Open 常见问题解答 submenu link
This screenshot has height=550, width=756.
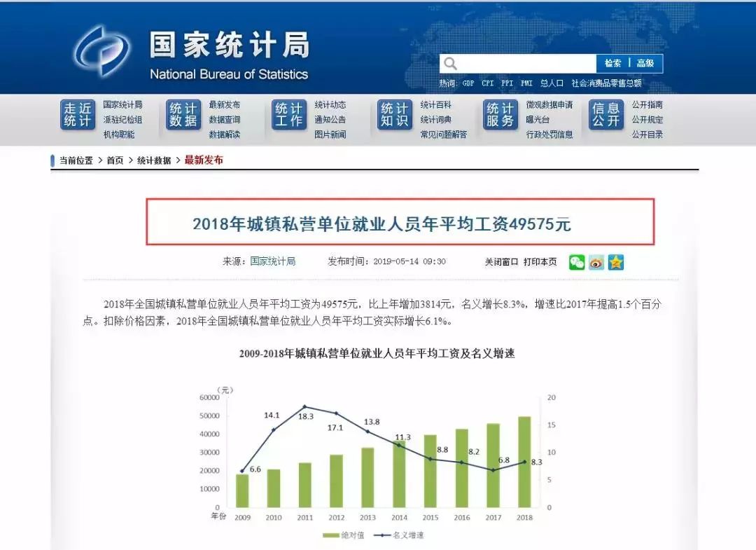pyautogui.click(x=444, y=135)
